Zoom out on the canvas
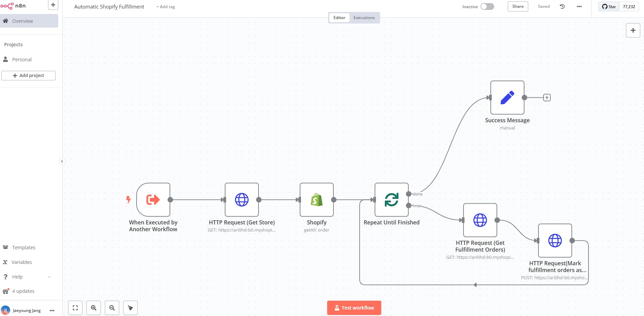 112,308
